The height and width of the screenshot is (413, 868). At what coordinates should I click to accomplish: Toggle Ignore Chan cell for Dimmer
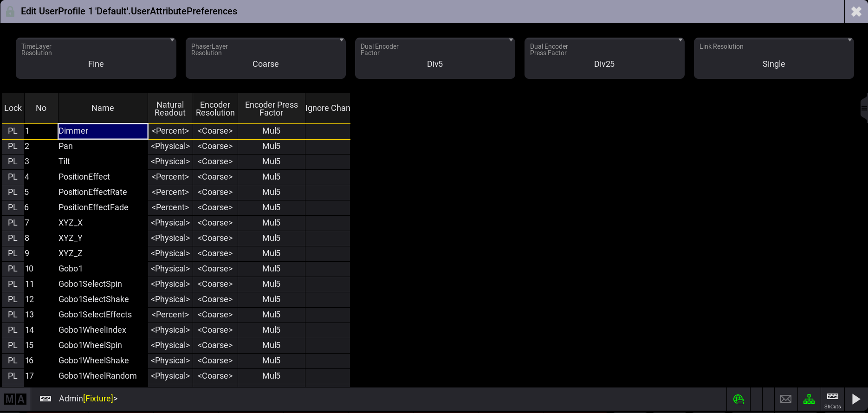click(x=328, y=131)
